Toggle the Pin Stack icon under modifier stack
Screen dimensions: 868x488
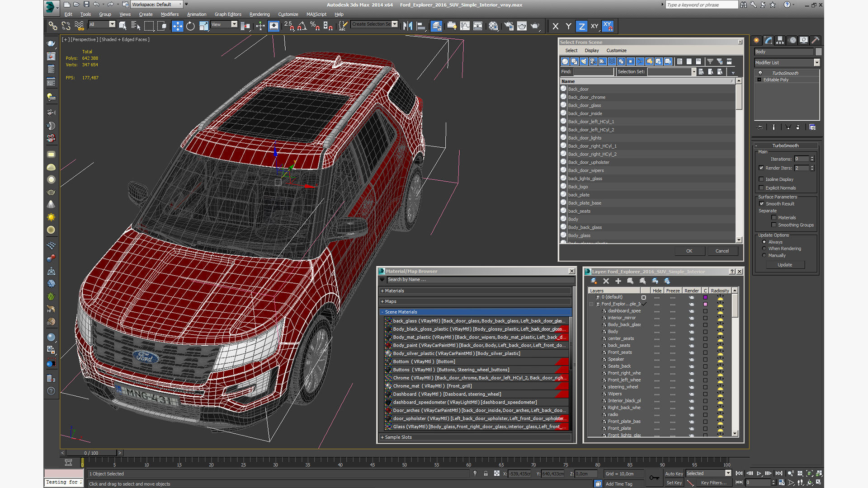(x=760, y=127)
